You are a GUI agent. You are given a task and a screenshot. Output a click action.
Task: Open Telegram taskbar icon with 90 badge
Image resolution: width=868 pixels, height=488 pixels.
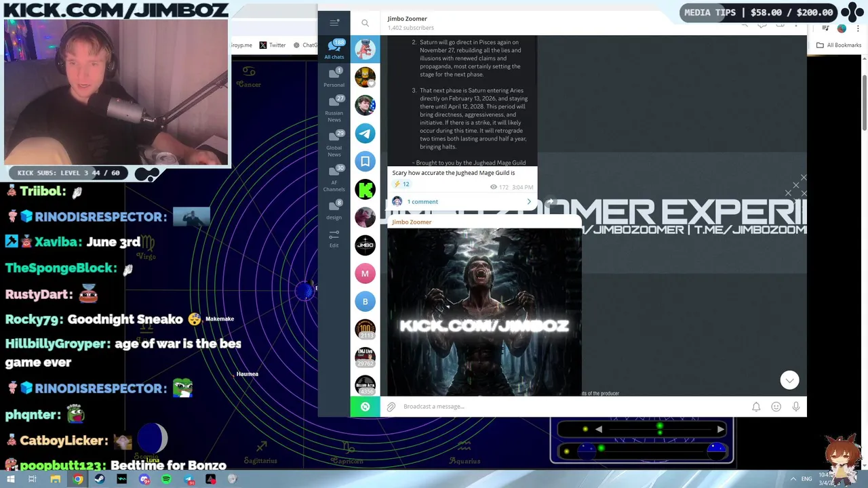coord(189,479)
